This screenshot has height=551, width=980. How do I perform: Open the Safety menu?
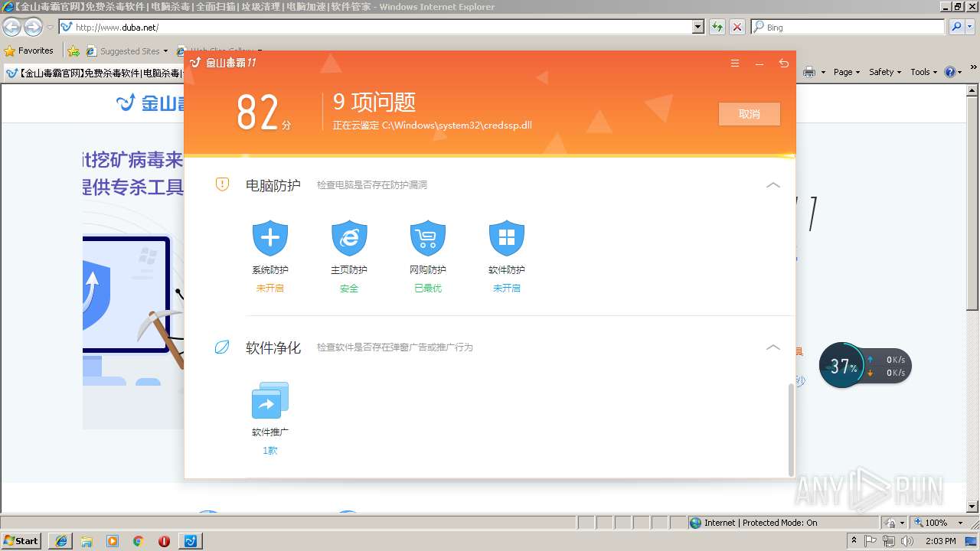click(885, 72)
